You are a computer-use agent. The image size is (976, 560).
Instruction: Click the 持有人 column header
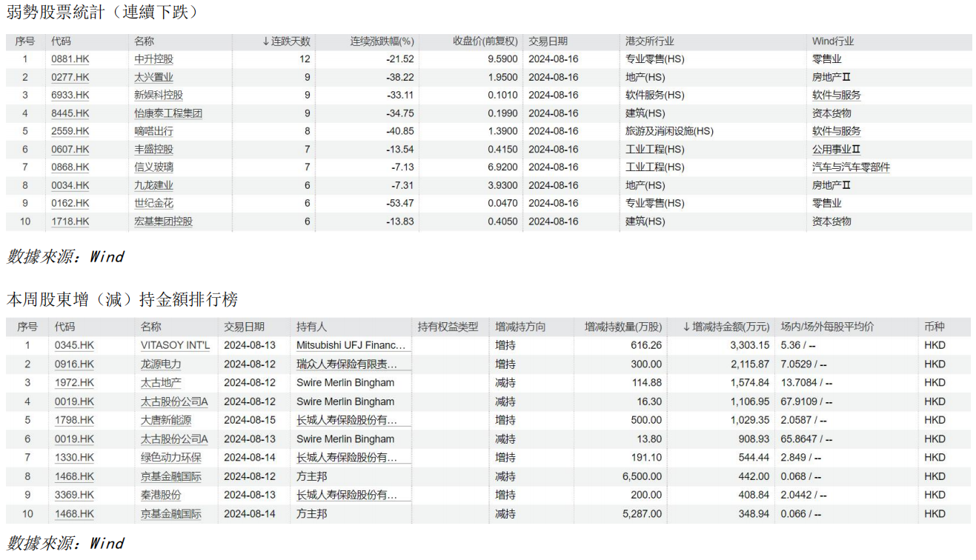311,327
